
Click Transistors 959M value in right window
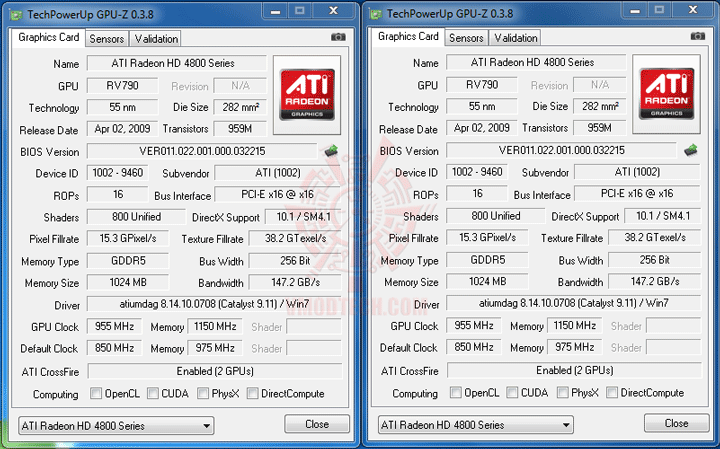(600, 128)
